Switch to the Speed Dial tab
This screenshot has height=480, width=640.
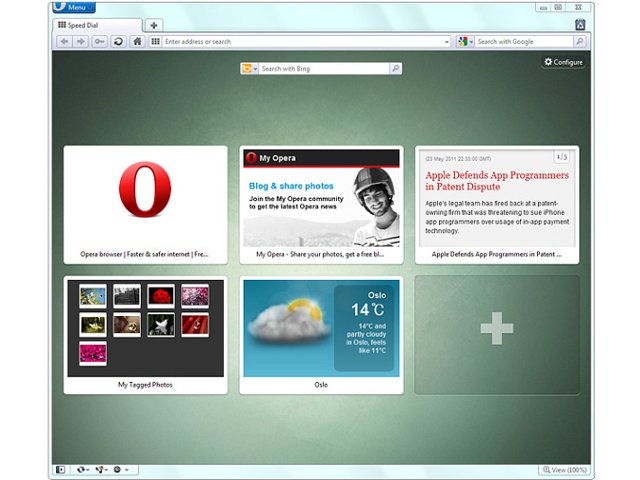[x=98, y=24]
